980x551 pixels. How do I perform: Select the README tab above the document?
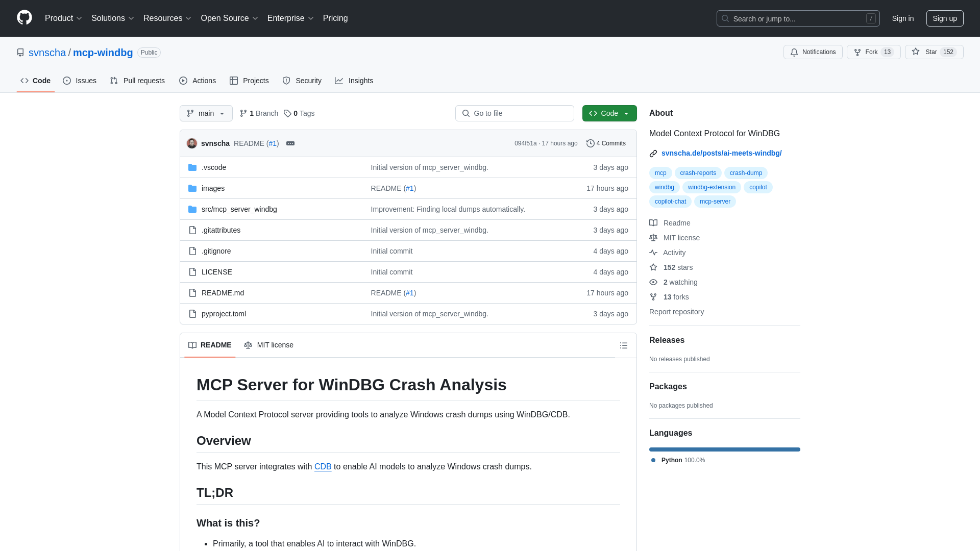pyautogui.click(x=210, y=345)
